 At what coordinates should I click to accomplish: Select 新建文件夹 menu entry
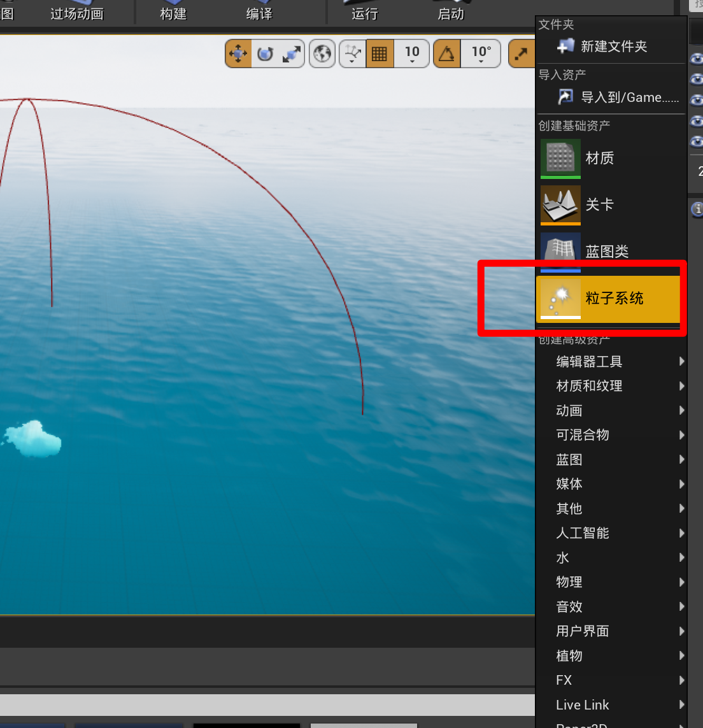point(611,46)
